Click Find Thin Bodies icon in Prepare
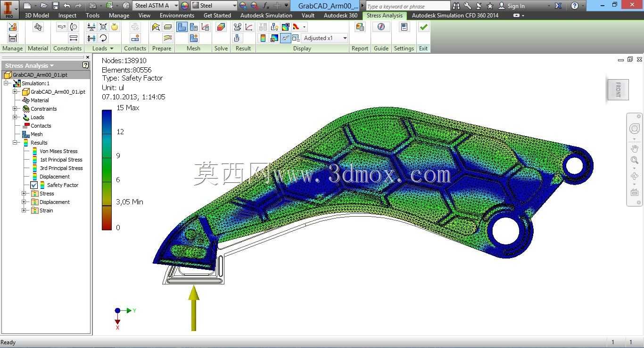 [x=156, y=27]
